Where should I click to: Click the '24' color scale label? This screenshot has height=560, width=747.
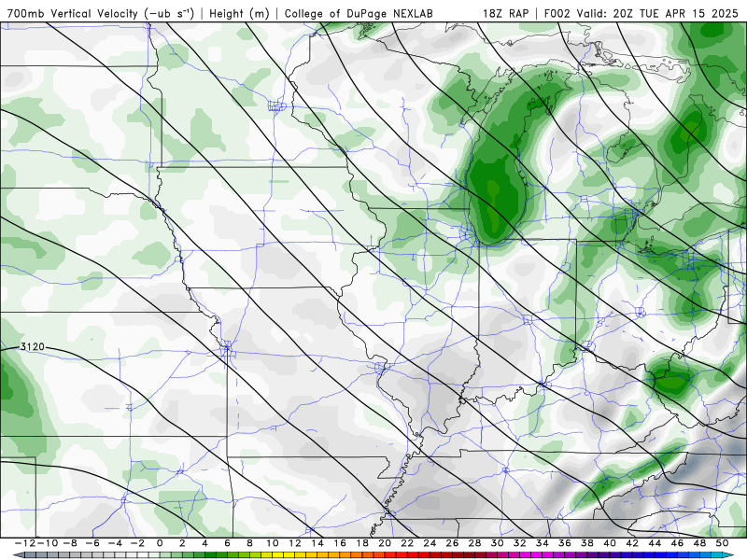tap(430, 543)
